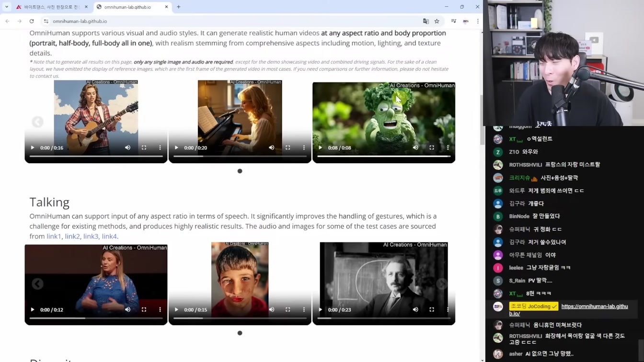Open more options on guitar video

click(x=160, y=147)
